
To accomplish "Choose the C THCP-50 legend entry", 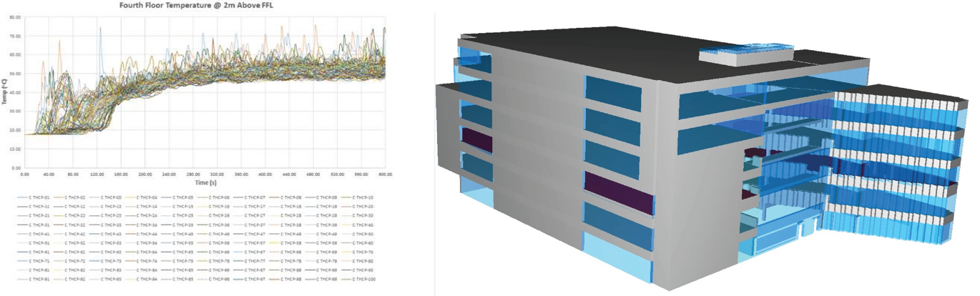I will click(x=364, y=234).
